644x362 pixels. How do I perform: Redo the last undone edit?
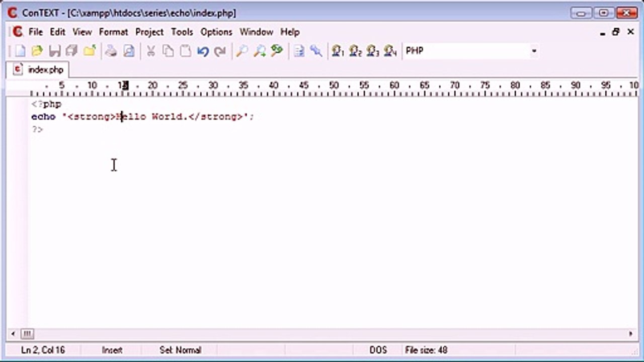point(220,51)
